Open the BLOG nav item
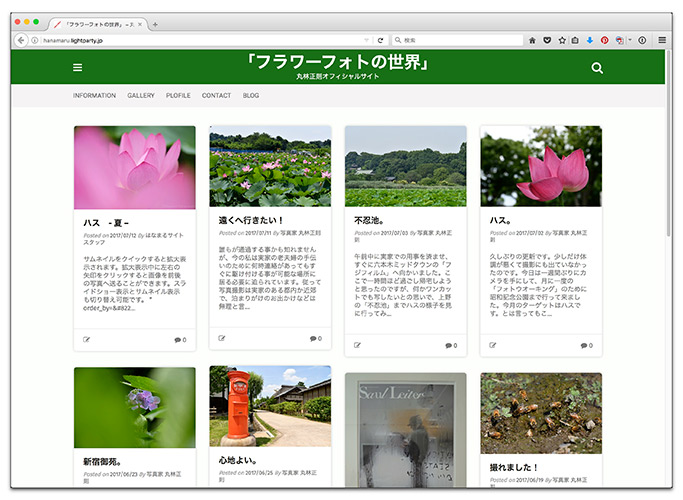The width and height of the screenshot is (683, 500). (x=251, y=95)
